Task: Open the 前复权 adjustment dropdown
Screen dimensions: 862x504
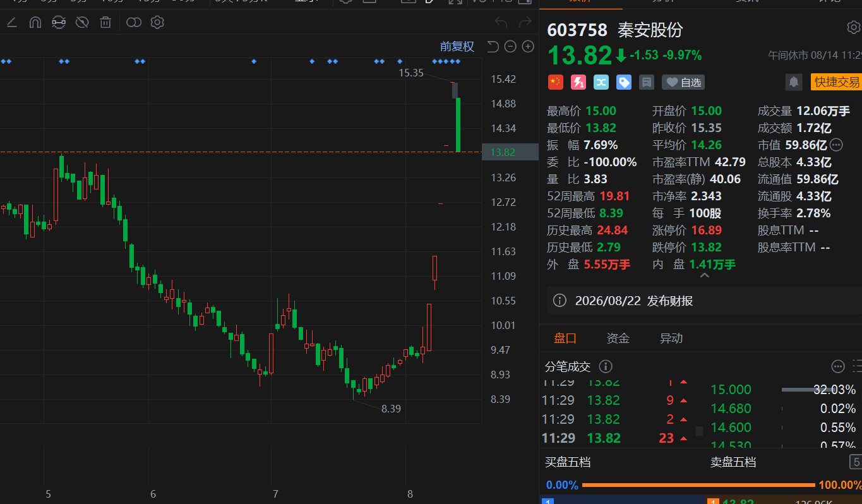Action: 457,46
